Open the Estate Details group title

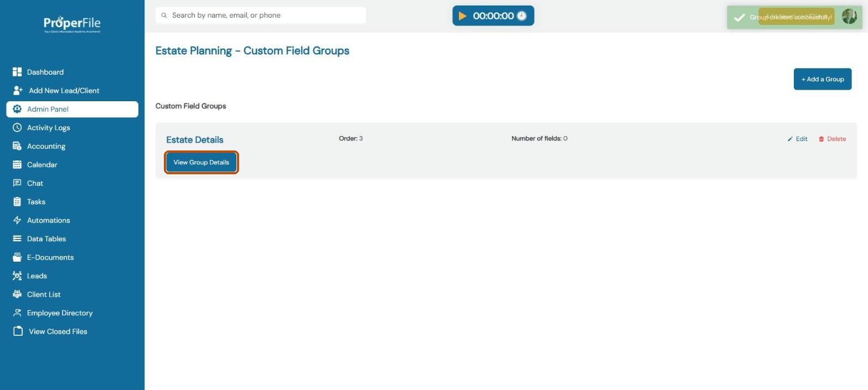coord(195,139)
